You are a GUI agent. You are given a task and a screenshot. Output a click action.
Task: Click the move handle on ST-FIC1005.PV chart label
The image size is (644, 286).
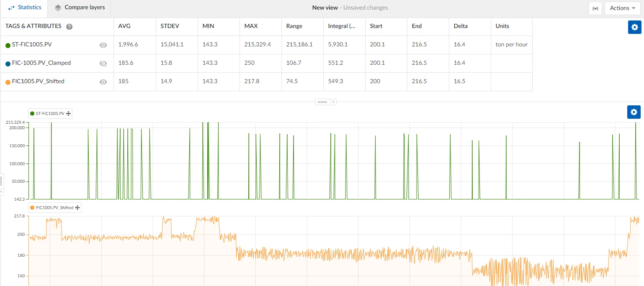tap(69, 113)
